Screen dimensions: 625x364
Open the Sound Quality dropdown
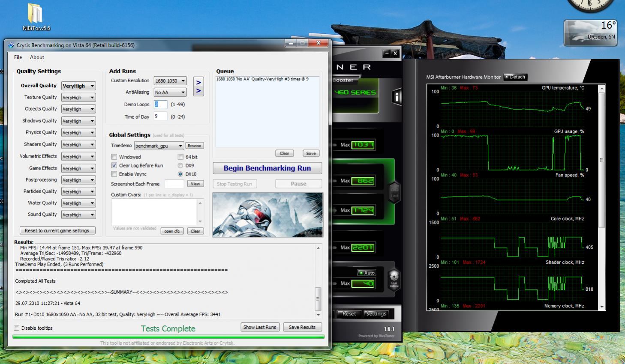tap(78, 215)
